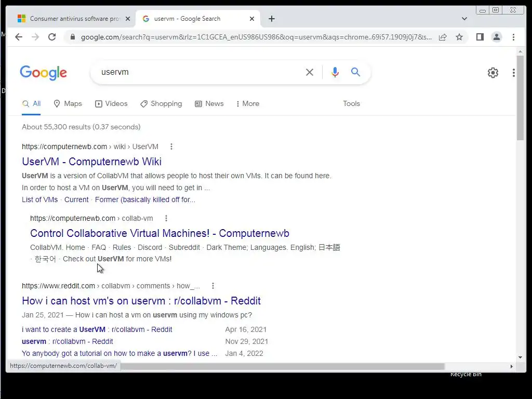The image size is (532, 399).
Task: Switch to the Consumer antivirus software tab
Action: coord(74,19)
